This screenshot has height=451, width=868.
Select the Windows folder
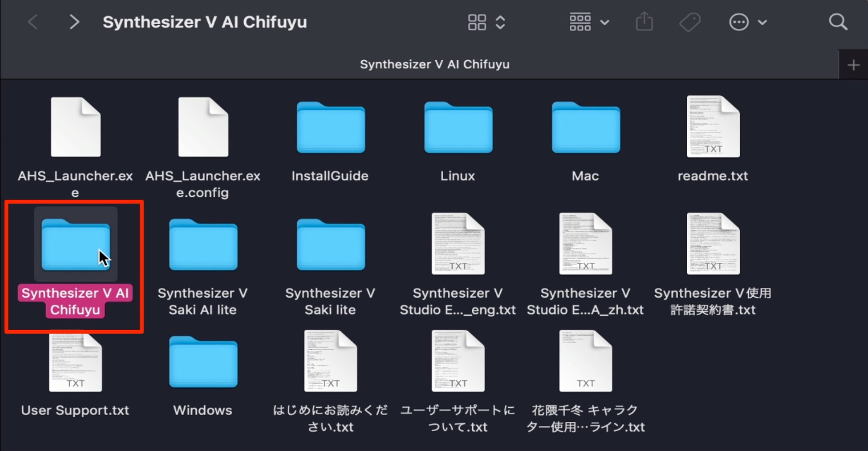click(x=203, y=361)
